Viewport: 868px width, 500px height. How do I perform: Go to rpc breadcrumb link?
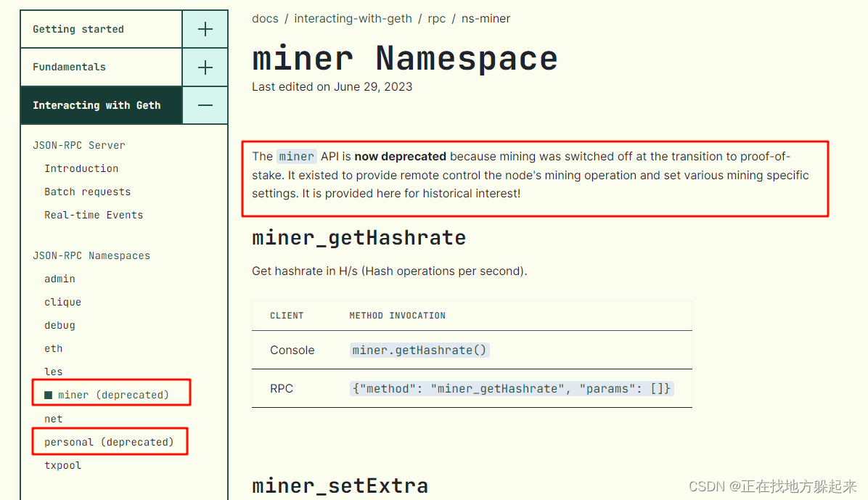(437, 20)
